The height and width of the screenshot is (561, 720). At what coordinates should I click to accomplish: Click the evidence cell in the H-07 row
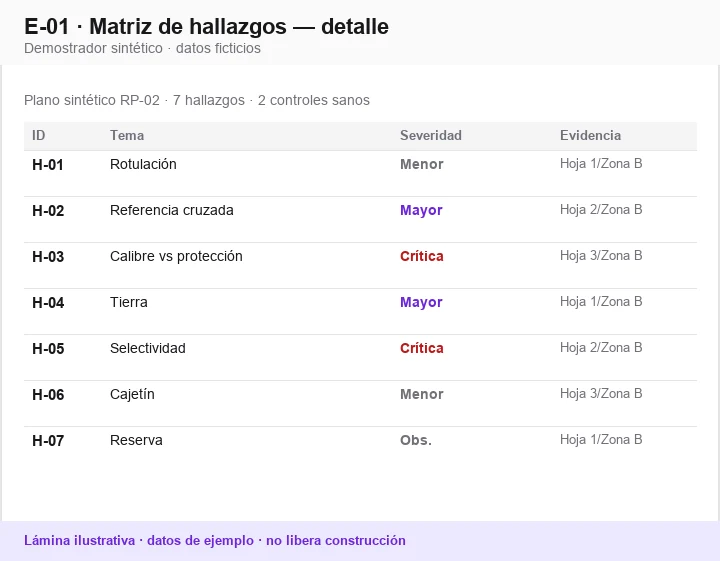coord(601,439)
